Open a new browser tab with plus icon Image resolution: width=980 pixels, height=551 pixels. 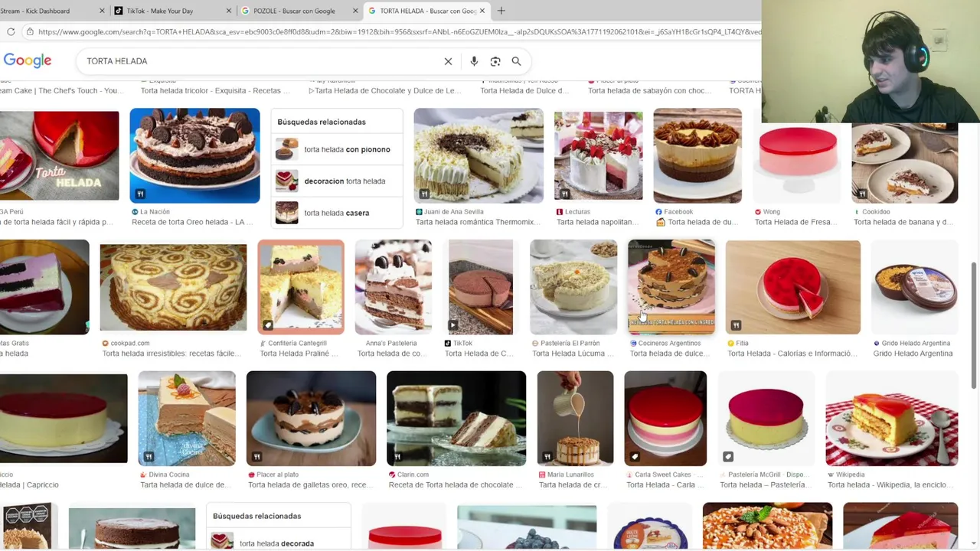pyautogui.click(x=501, y=11)
